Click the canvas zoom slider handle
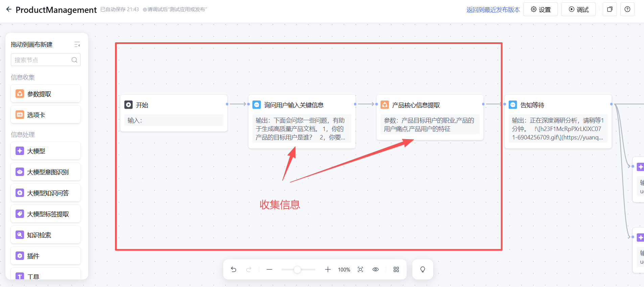Image resolution: width=644 pixels, height=287 pixels. pos(297,269)
